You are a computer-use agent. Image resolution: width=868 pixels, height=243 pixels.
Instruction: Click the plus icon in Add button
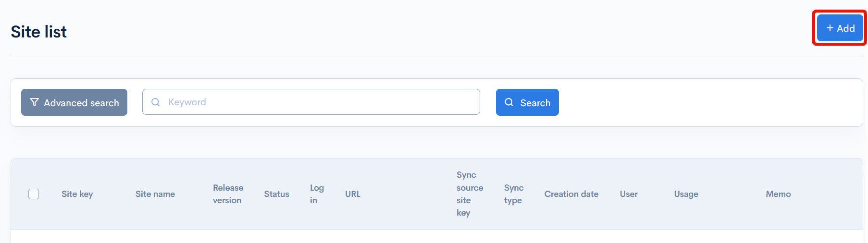830,28
